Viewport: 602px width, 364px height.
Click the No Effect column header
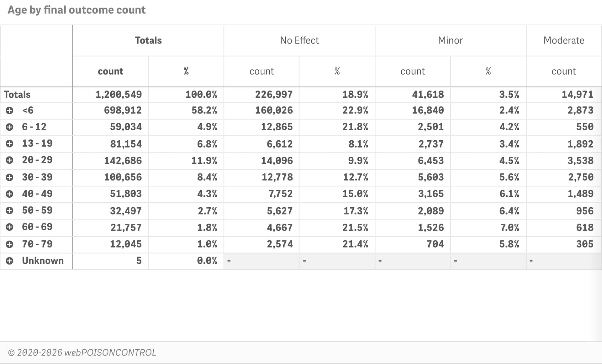[299, 40]
